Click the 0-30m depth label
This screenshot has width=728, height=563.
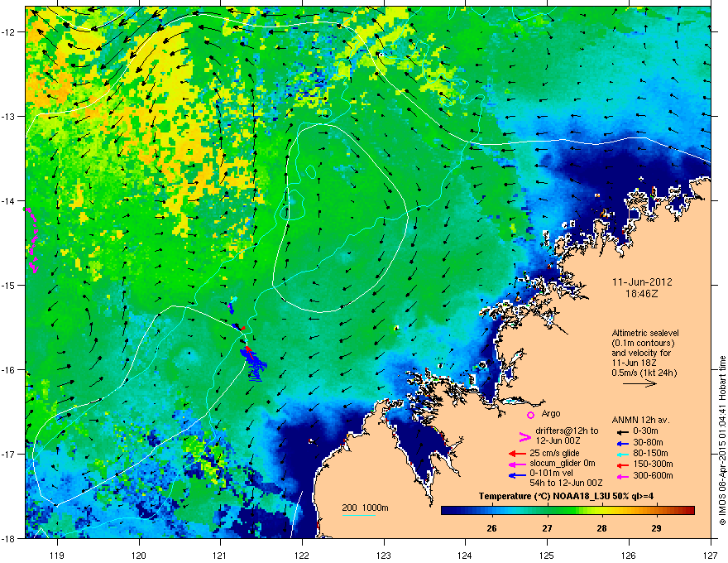645,431
